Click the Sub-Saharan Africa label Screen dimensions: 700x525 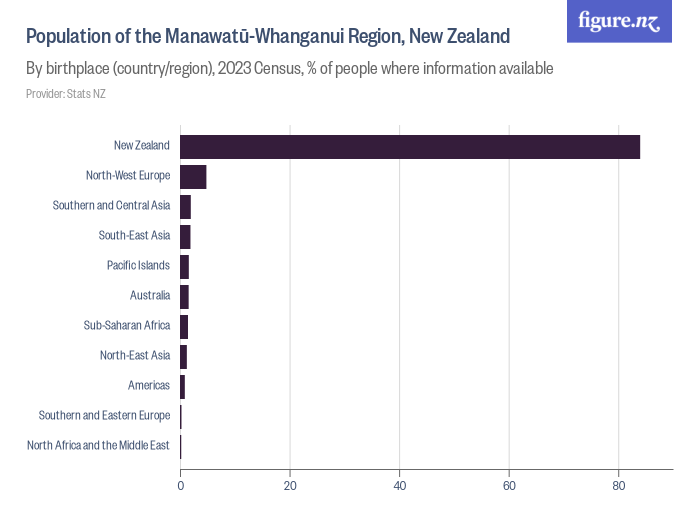[127, 326]
